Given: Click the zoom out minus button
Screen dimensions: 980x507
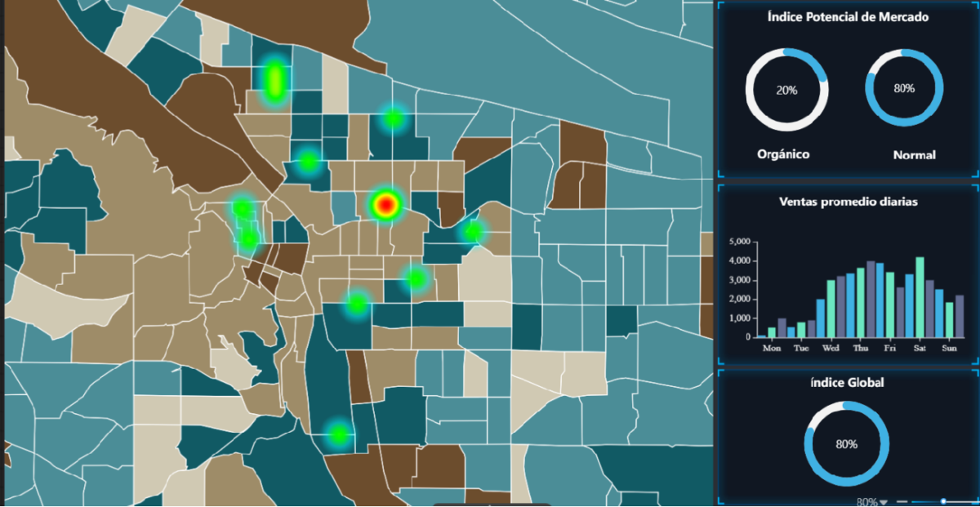Looking at the screenshot, I should point(902,501).
